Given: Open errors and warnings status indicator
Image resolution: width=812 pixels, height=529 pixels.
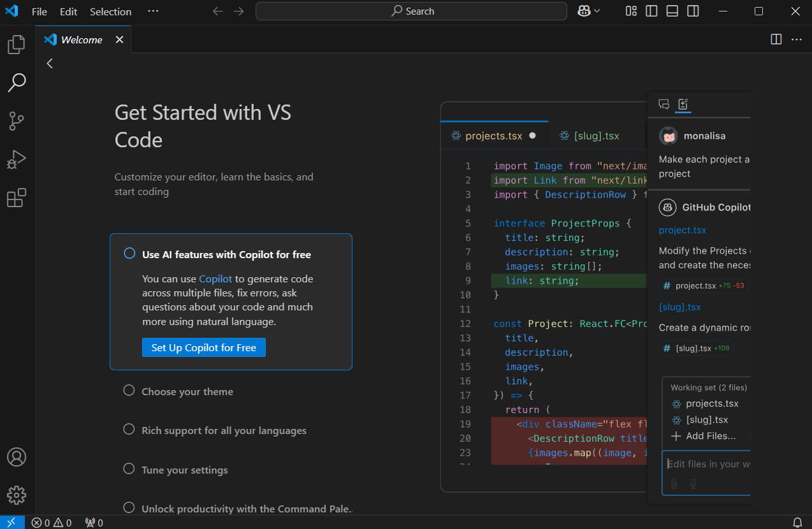Looking at the screenshot, I should click(52, 523).
